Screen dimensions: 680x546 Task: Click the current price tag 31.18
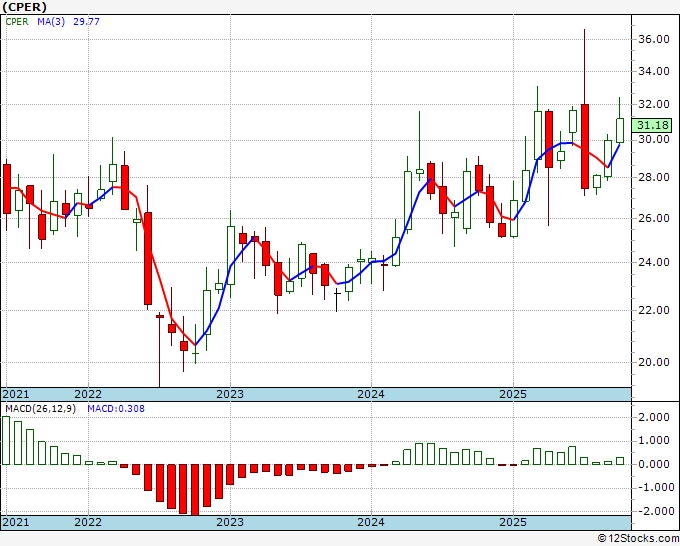click(654, 125)
